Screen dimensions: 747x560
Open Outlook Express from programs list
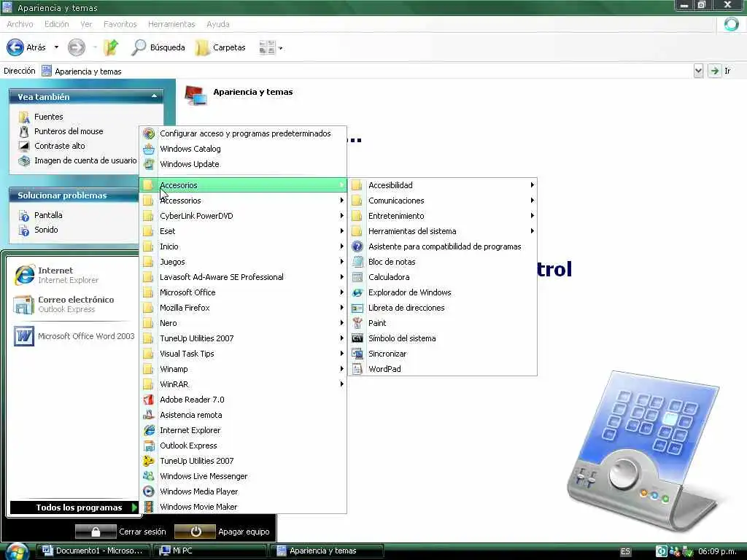[x=243, y=446]
